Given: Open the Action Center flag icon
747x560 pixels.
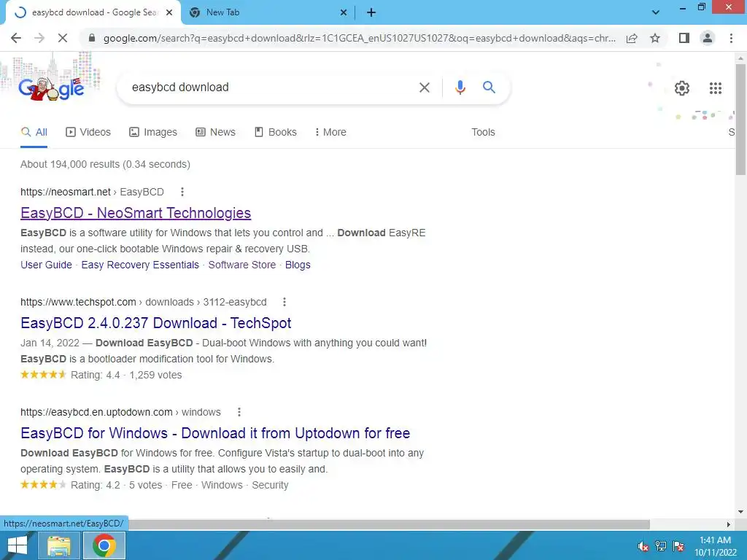Looking at the screenshot, I should (x=678, y=546).
